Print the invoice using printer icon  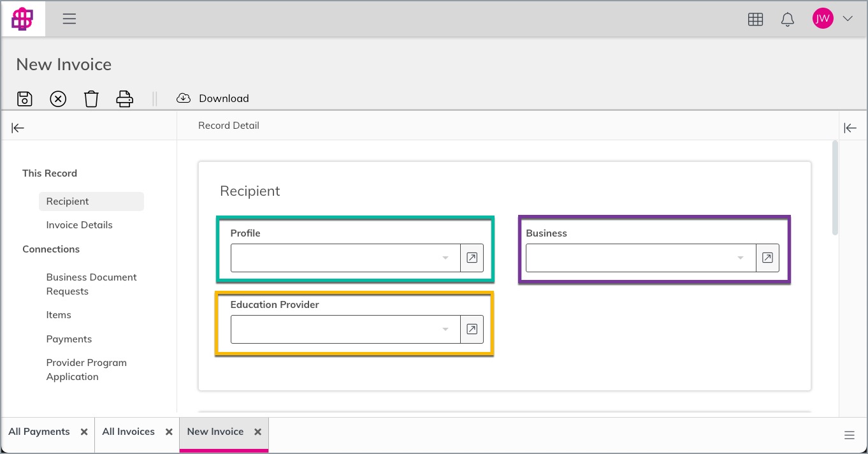click(x=124, y=98)
